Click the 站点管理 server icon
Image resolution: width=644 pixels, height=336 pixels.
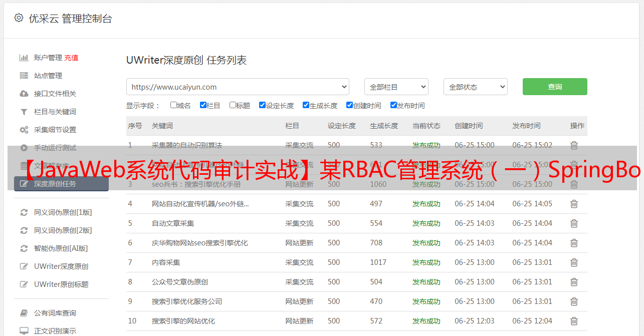click(x=24, y=76)
